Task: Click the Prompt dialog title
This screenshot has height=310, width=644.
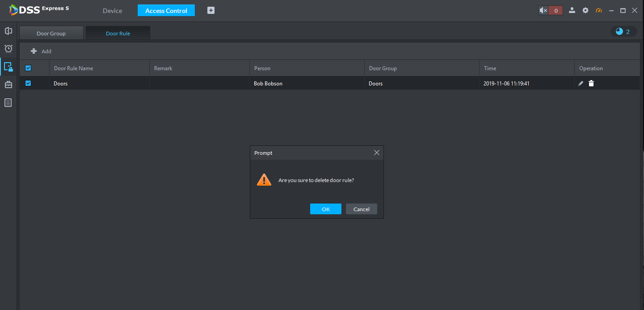Action: [x=263, y=153]
